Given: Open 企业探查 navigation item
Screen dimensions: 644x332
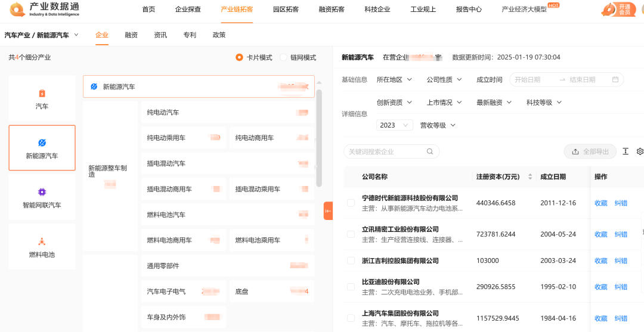Looking at the screenshot, I should (x=188, y=10).
